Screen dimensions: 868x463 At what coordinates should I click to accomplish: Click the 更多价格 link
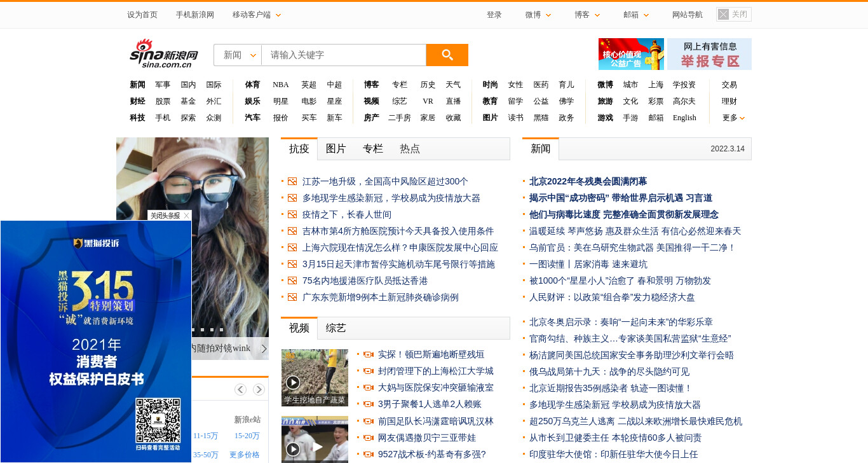pos(245,455)
